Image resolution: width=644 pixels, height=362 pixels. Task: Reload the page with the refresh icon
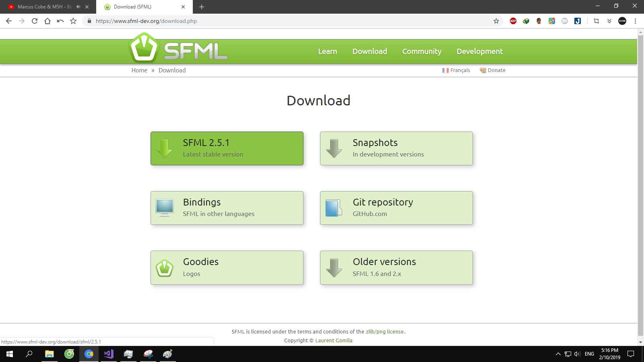(35, 21)
